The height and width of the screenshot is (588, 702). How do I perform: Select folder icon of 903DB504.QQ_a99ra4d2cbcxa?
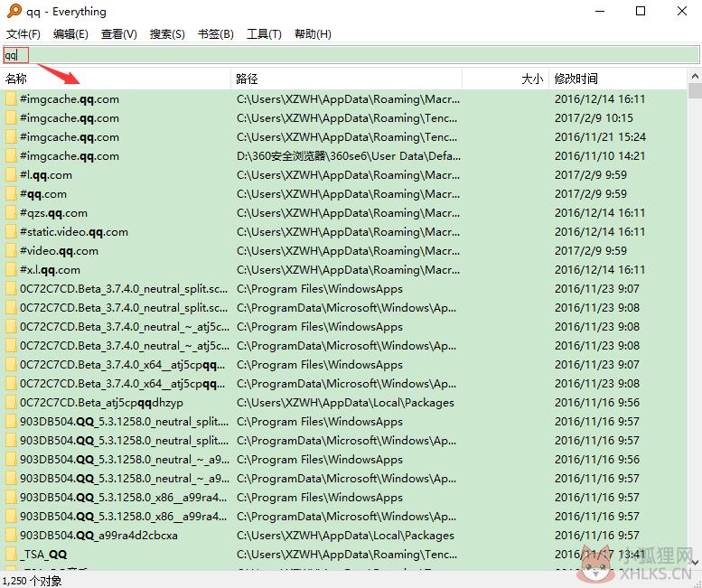coord(11,536)
